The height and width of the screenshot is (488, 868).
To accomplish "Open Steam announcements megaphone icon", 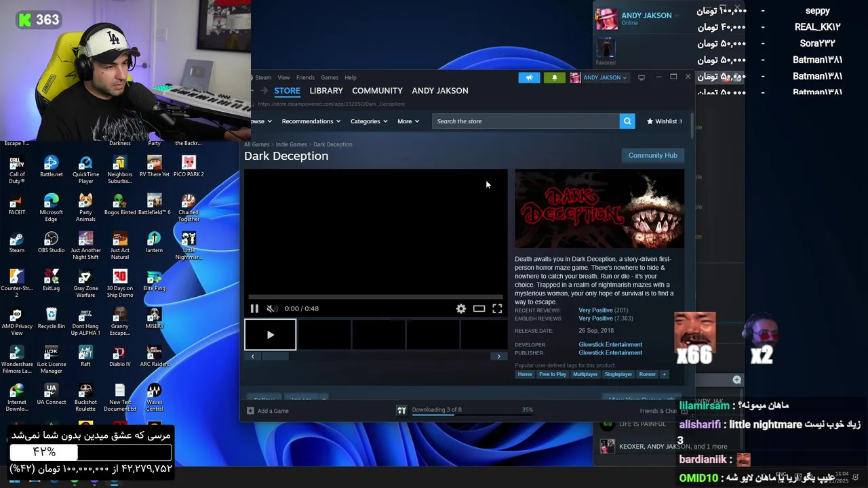I will pos(530,77).
